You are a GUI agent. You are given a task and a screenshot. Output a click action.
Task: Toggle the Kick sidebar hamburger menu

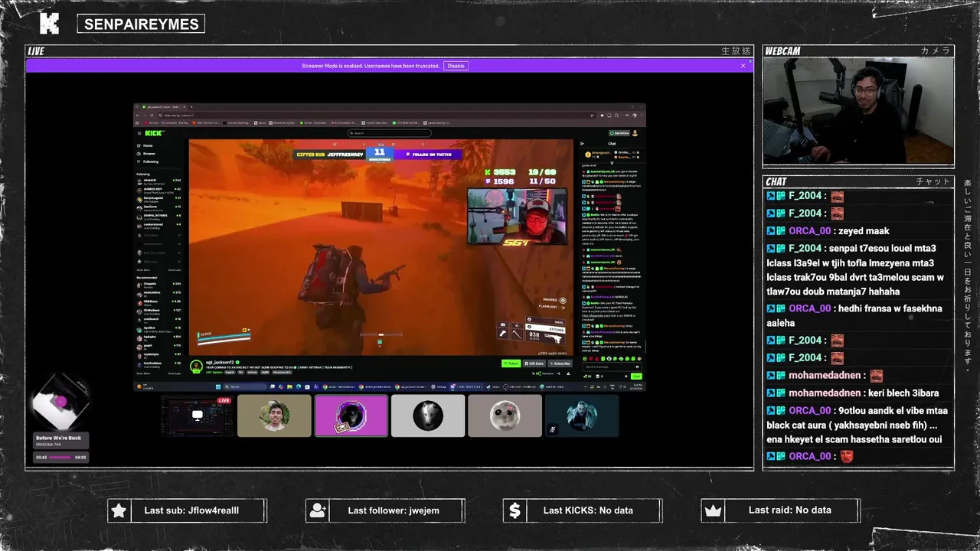(x=139, y=133)
